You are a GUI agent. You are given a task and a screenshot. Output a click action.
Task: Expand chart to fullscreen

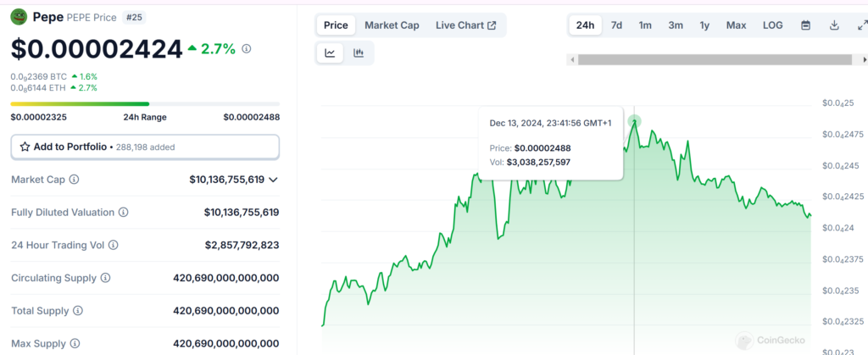[862, 25]
